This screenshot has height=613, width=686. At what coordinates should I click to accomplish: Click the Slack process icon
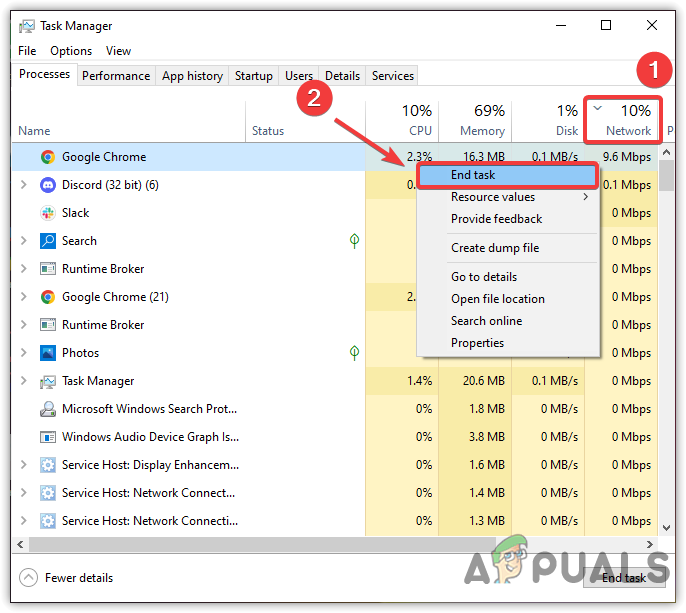coord(48,213)
